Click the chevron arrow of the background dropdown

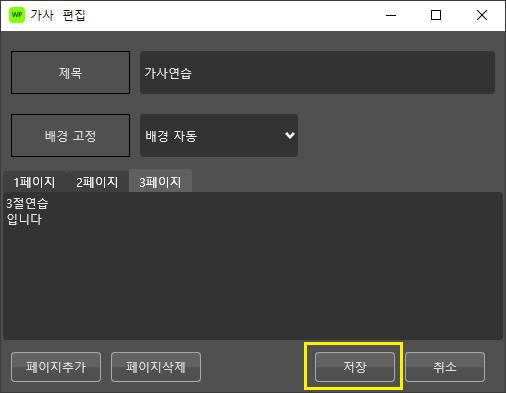290,135
